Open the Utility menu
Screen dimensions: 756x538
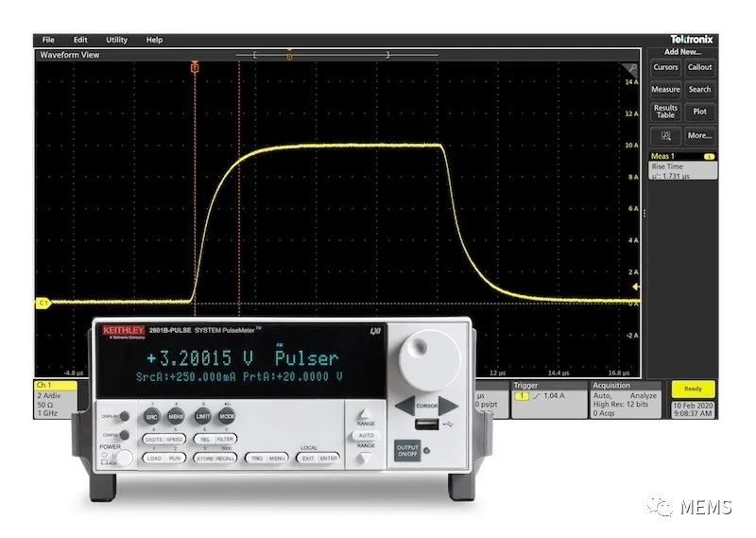116,40
